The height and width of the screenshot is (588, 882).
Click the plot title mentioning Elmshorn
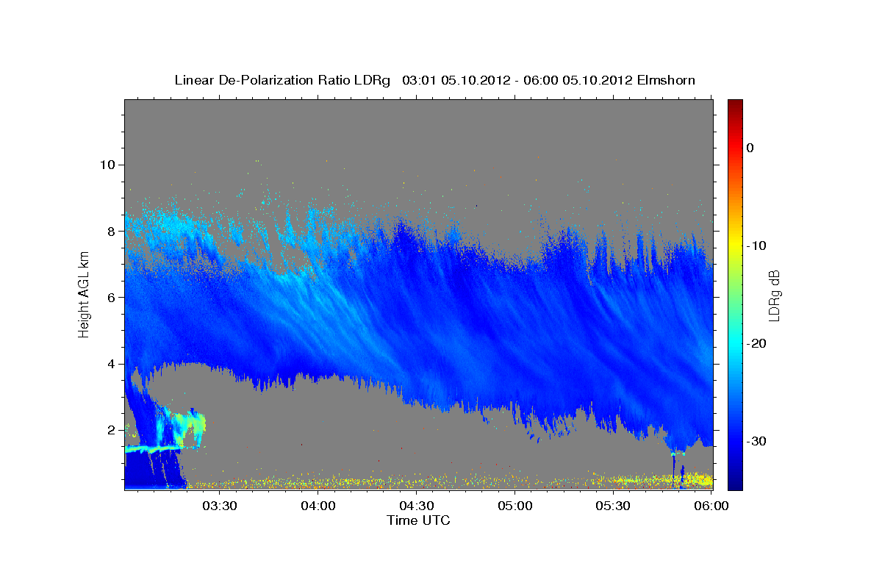coord(435,79)
